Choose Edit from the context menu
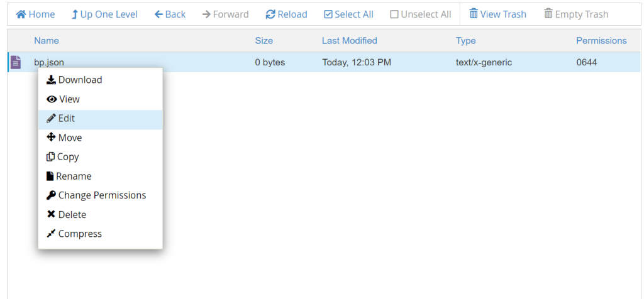This screenshot has height=299, width=644. point(100,119)
